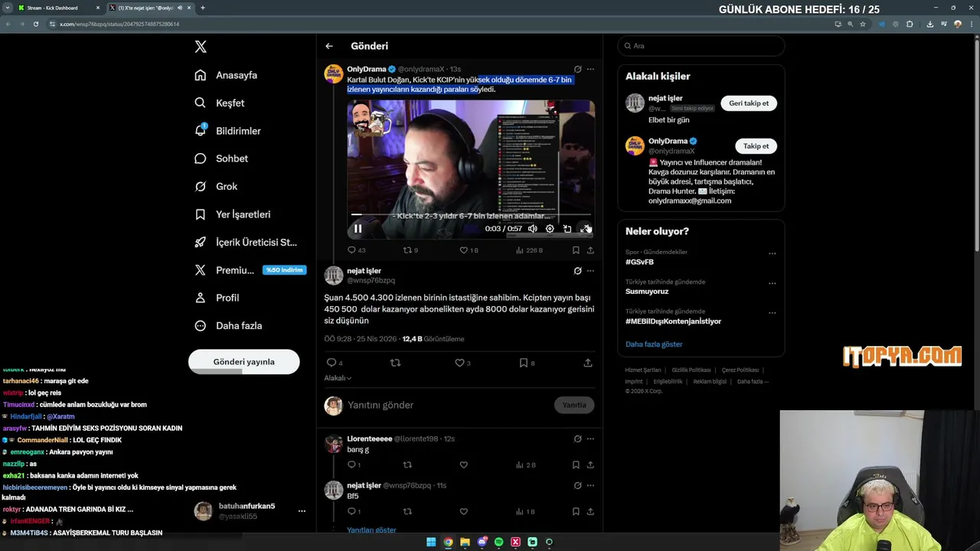Click the Yanıtla button
Screen dimensions: 980x551
(574, 405)
